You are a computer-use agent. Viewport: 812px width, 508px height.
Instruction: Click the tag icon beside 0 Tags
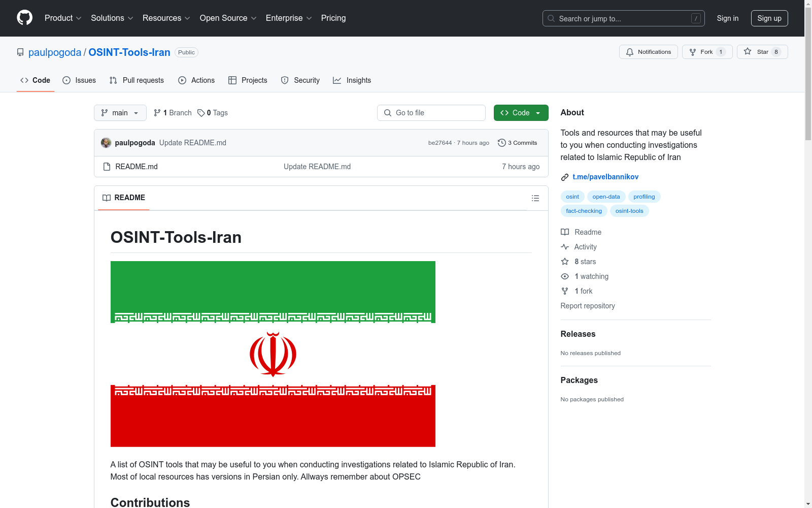click(x=201, y=113)
